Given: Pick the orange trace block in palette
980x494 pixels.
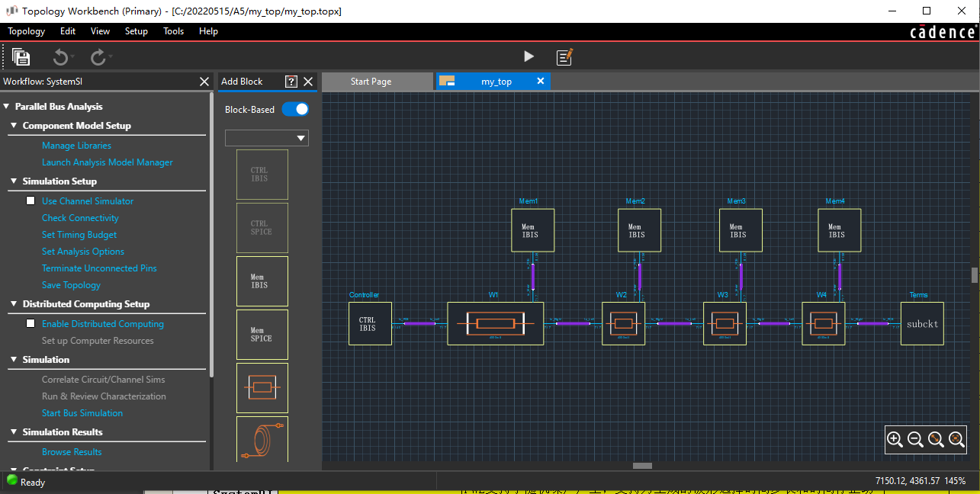Looking at the screenshot, I should click(262, 388).
